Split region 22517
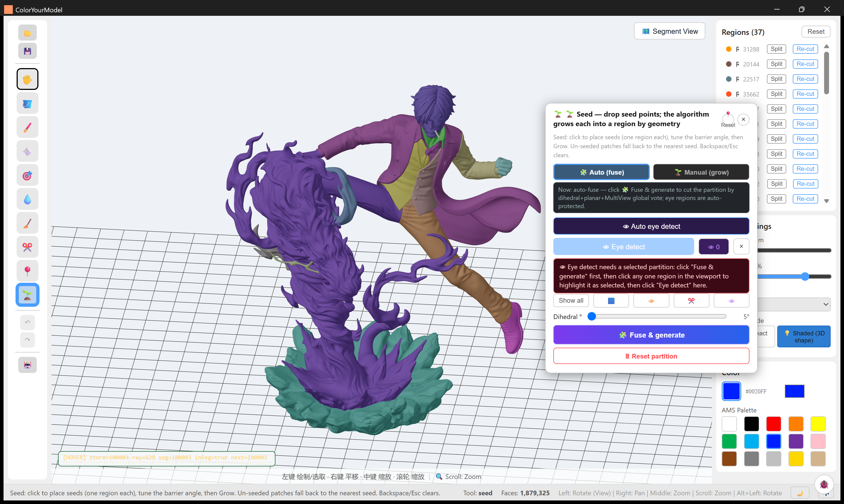 coord(776,79)
